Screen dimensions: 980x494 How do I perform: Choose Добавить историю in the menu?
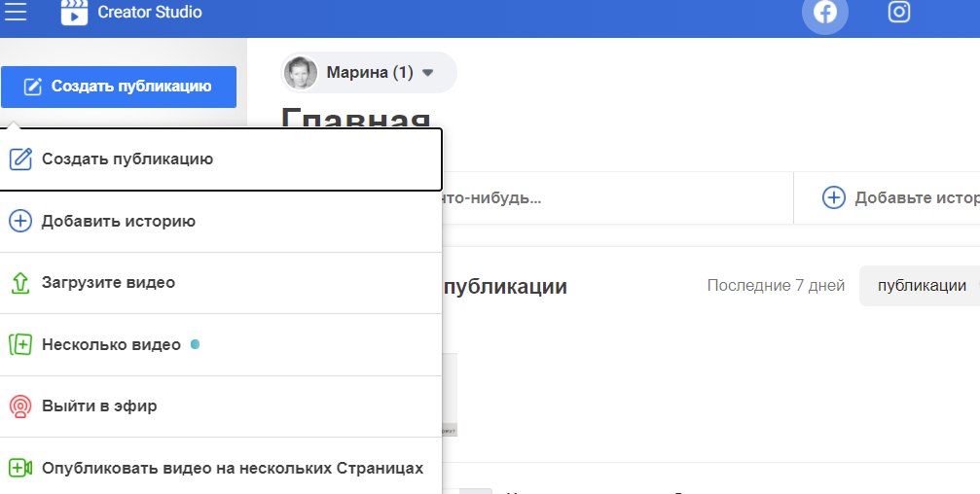220,221
